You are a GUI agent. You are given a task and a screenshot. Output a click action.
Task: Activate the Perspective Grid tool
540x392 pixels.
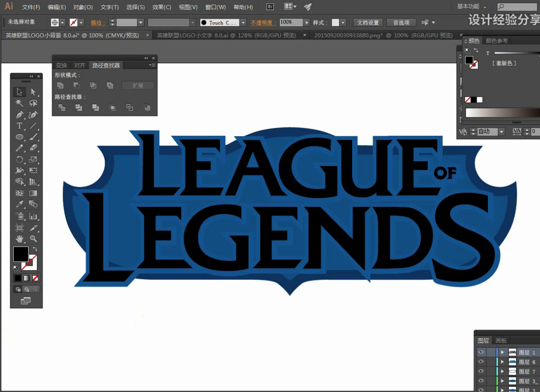point(33,181)
